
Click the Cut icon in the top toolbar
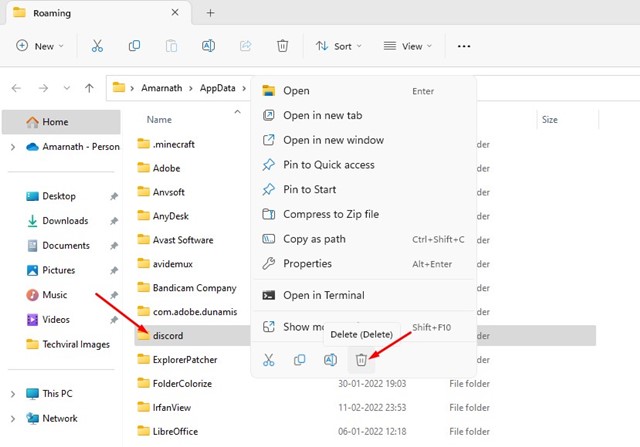97,46
